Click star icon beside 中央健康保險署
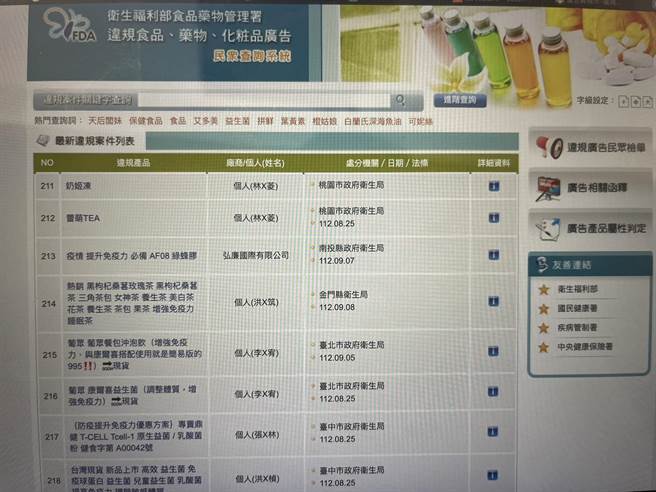 pos(543,347)
